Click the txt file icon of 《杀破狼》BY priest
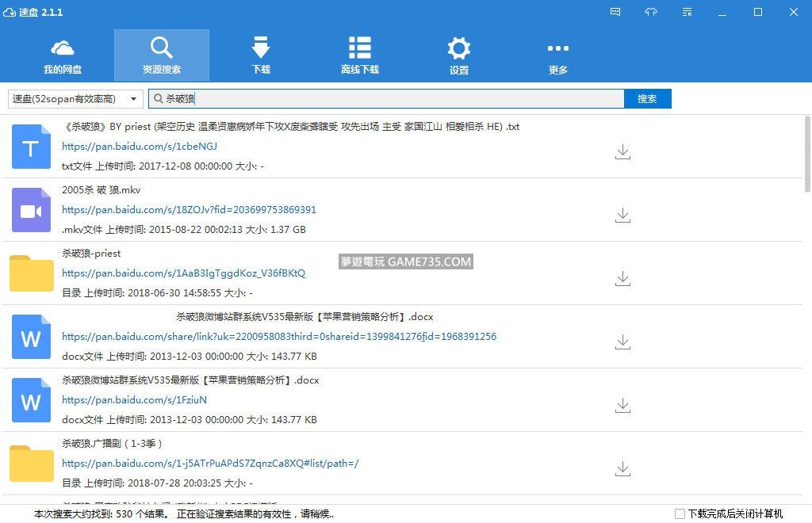812x523 pixels. click(x=31, y=147)
